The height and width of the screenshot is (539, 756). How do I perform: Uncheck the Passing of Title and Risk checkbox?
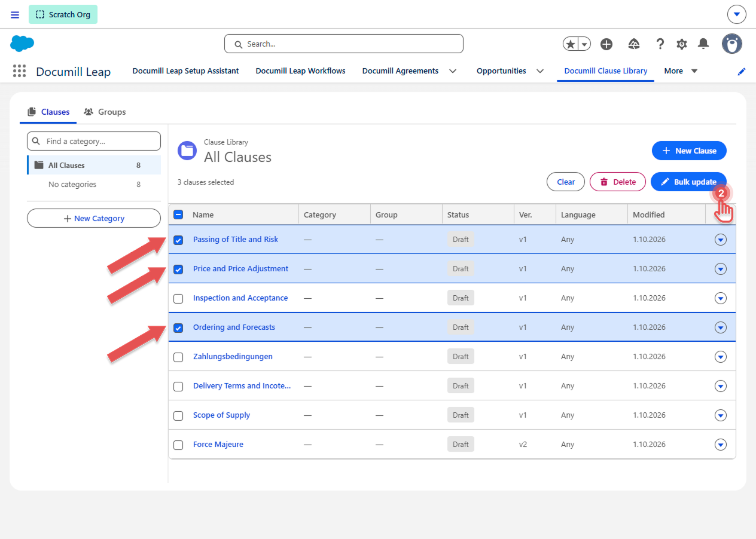178,240
